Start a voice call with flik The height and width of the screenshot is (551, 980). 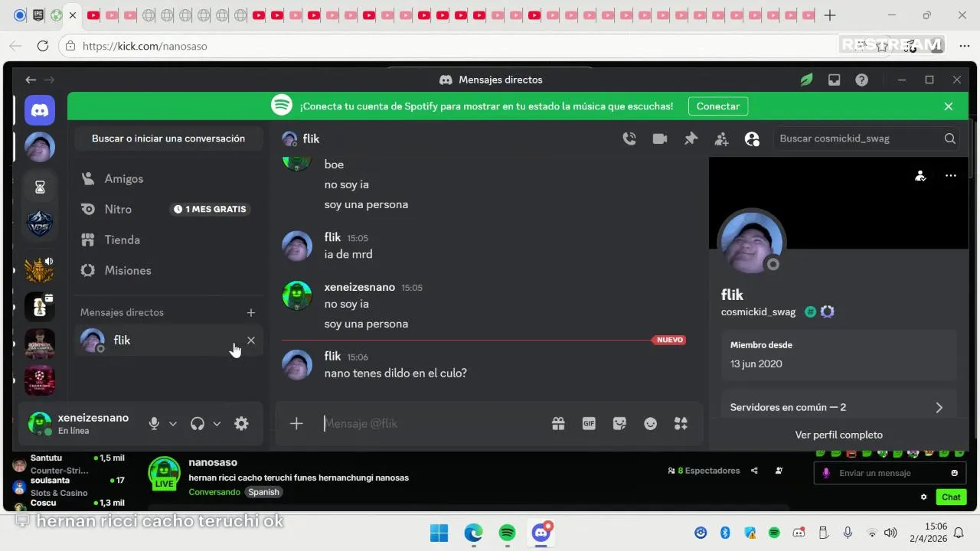point(629,139)
